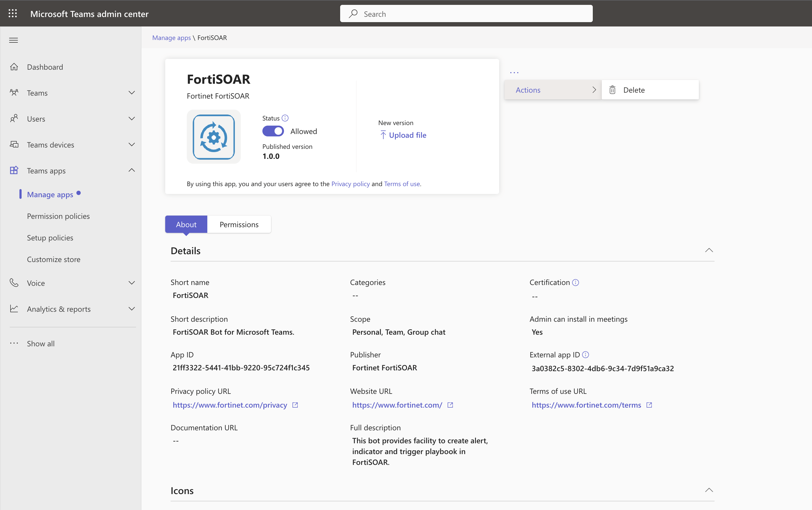Click inside the Search field

[465, 14]
